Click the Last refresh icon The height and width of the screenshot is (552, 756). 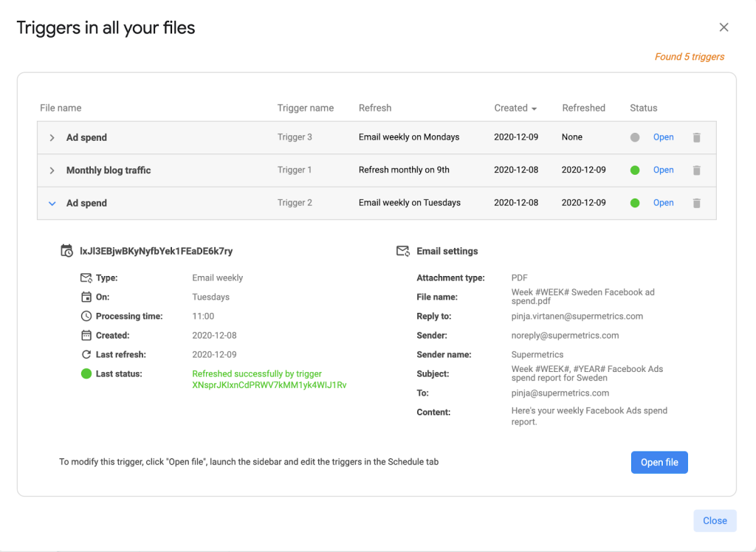[86, 355]
